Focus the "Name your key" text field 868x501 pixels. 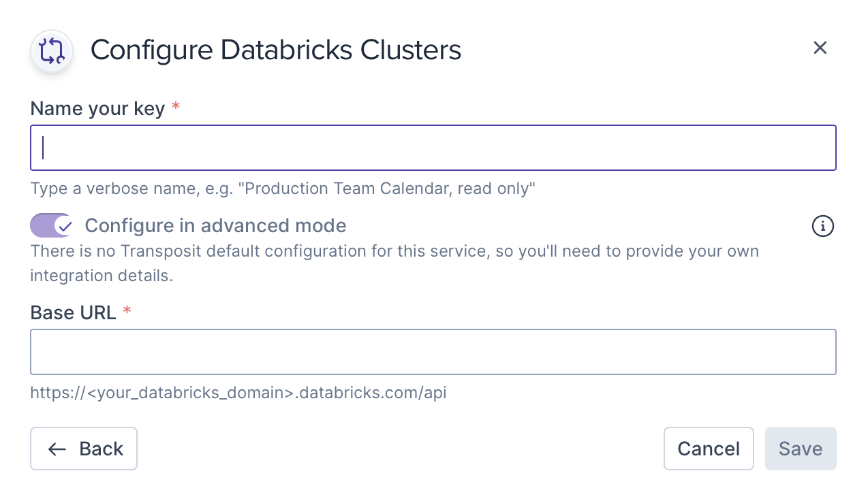click(x=433, y=148)
